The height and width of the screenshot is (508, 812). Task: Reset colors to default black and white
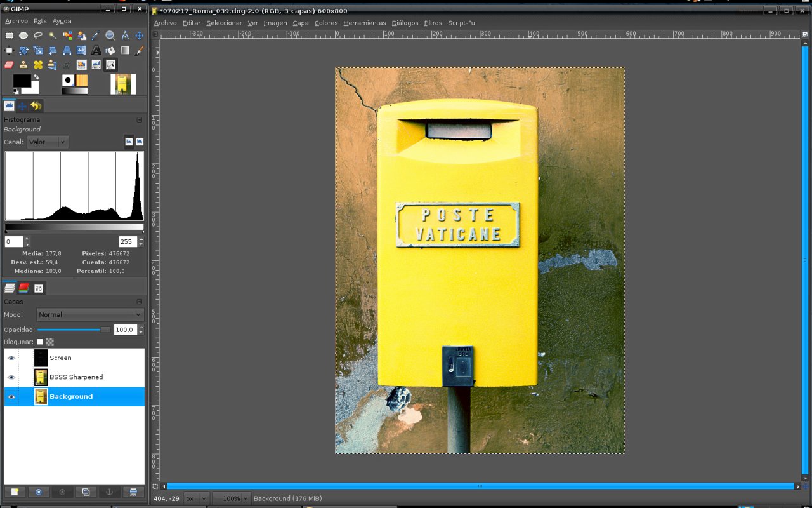click(x=16, y=91)
